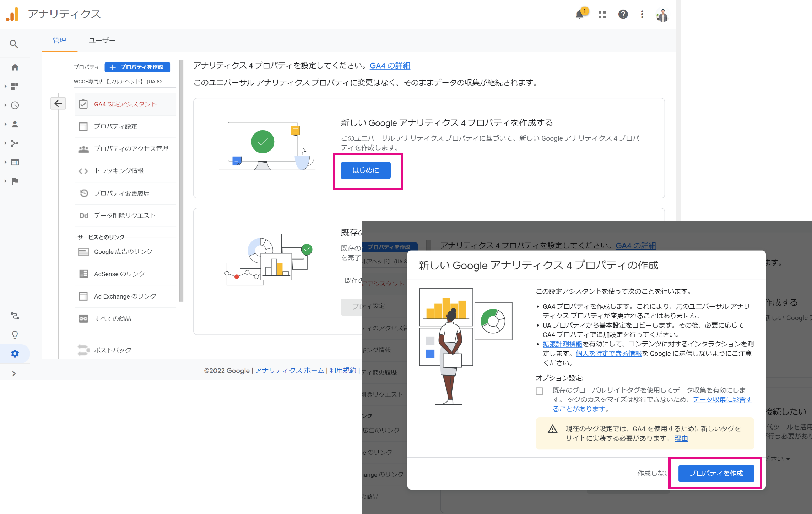Select プロパティ設定 in the property menu
The width and height of the screenshot is (812, 514).
click(115, 126)
